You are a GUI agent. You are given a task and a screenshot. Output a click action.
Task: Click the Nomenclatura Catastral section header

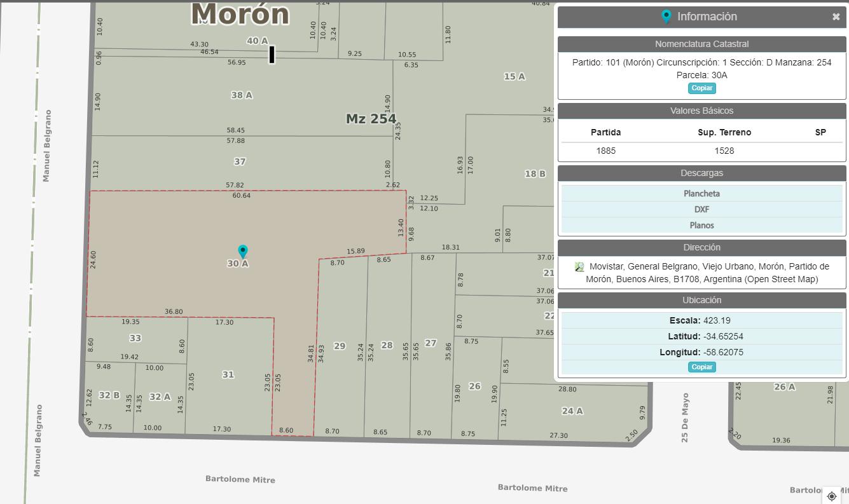[x=701, y=44]
